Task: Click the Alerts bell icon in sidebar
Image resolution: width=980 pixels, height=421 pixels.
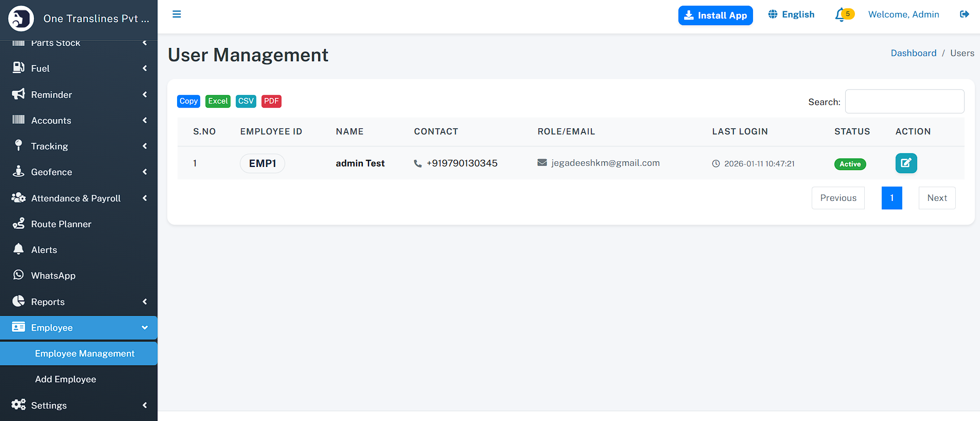Action: (x=19, y=249)
